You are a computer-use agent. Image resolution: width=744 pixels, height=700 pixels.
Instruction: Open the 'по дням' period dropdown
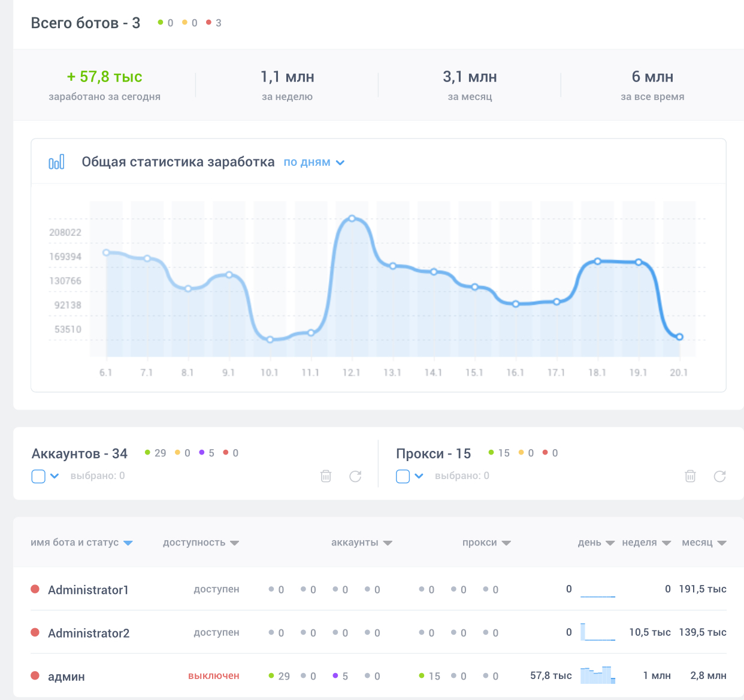pyautogui.click(x=314, y=162)
